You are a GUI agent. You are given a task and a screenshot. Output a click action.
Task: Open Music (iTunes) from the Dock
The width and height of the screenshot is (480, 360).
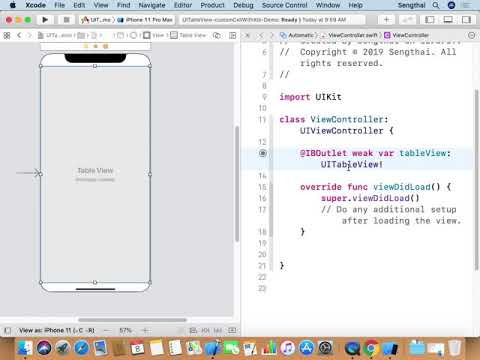coord(288,348)
